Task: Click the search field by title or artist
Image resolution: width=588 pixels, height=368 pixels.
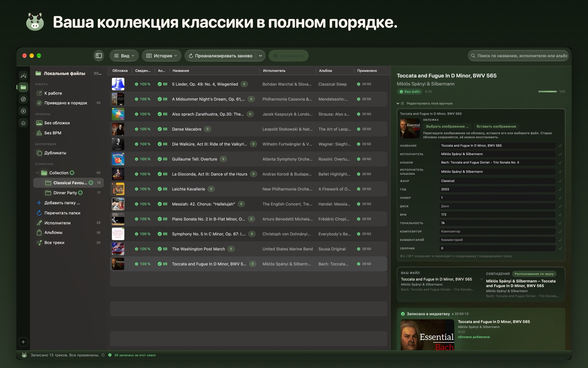Action: coord(518,56)
